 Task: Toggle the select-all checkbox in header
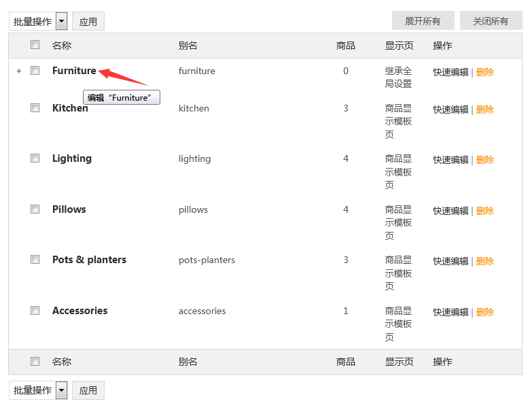pyautogui.click(x=35, y=46)
